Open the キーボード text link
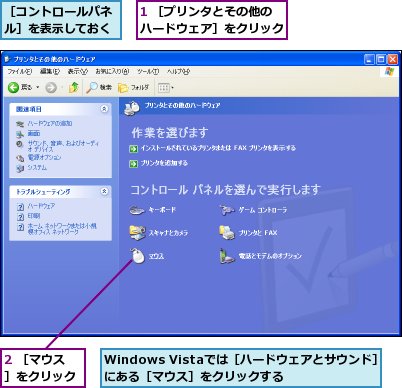Screen dimensions: 402x388 [162, 210]
